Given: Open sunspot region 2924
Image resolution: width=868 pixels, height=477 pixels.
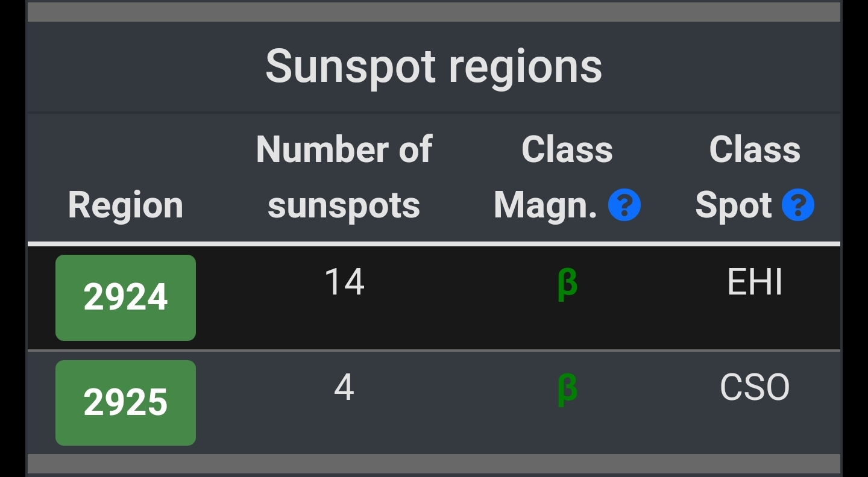Looking at the screenshot, I should tap(125, 298).
